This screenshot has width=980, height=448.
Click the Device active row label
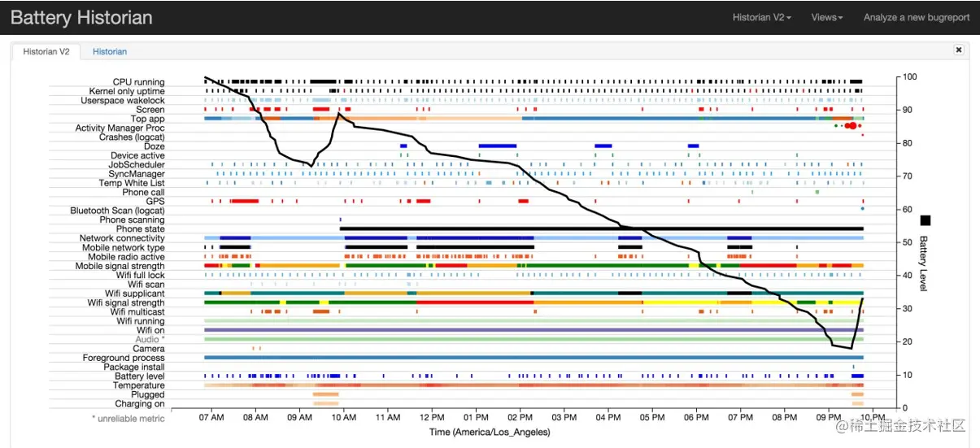137,156
